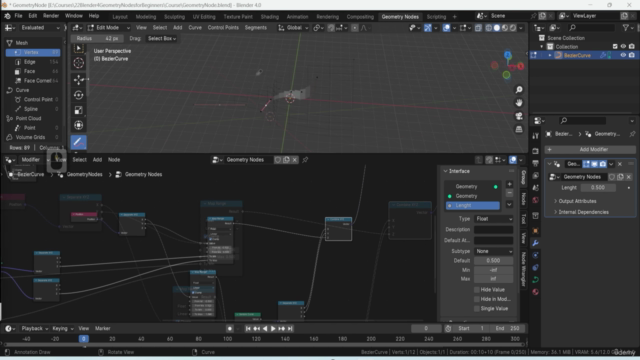Toggle Collection exclude checkbox in outliner
Screen dimensions: 640x360
[x=615, y=47]
